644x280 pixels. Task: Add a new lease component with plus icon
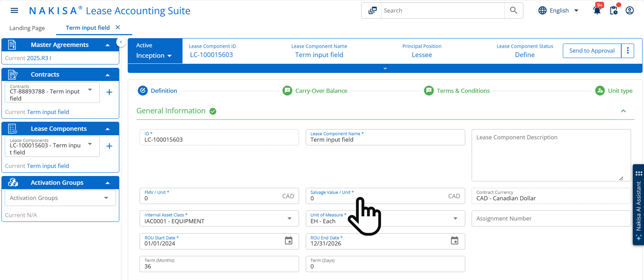[109, 146]
